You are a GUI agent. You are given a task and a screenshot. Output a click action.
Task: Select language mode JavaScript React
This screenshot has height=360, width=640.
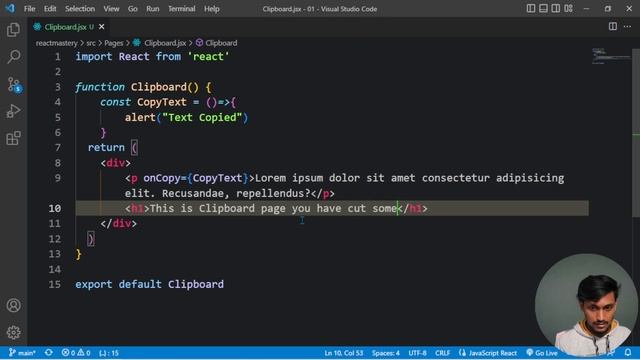[x=488, y=353]
